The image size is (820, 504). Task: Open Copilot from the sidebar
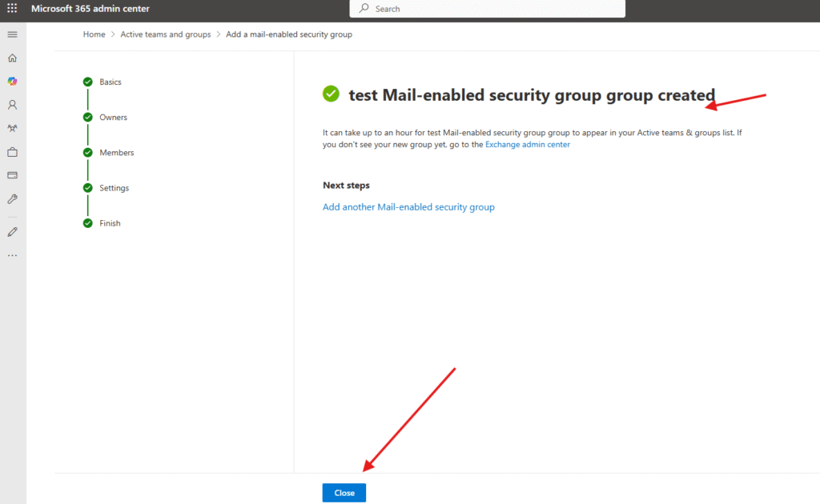click(12, 82)
